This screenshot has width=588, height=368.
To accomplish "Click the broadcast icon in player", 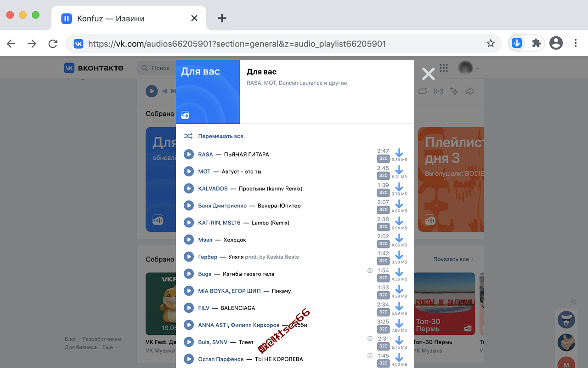I will point(439,91).
